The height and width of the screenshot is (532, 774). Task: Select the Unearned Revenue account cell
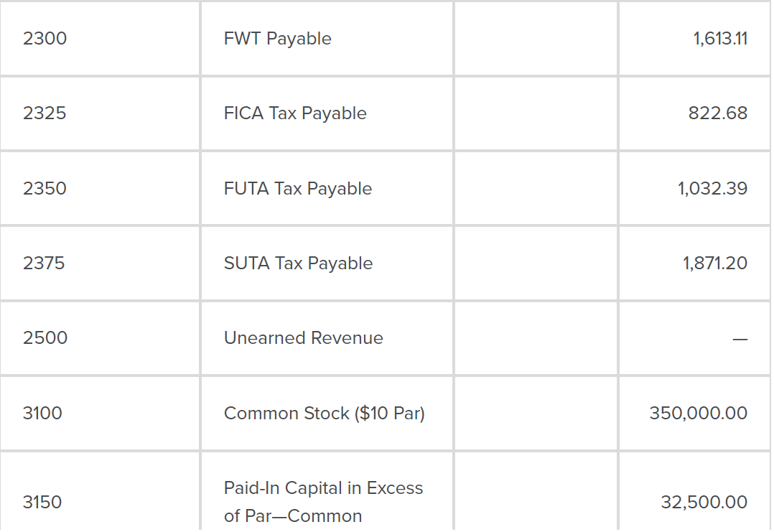[303, 338]
